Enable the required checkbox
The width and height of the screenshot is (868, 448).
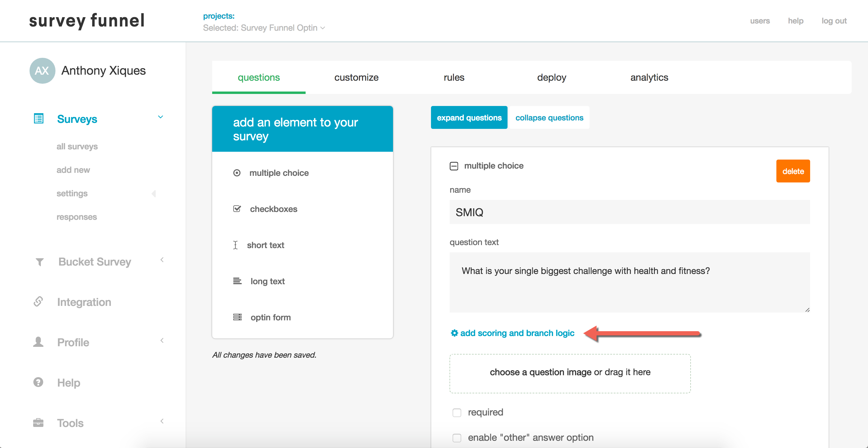click(x=457, y=413)
